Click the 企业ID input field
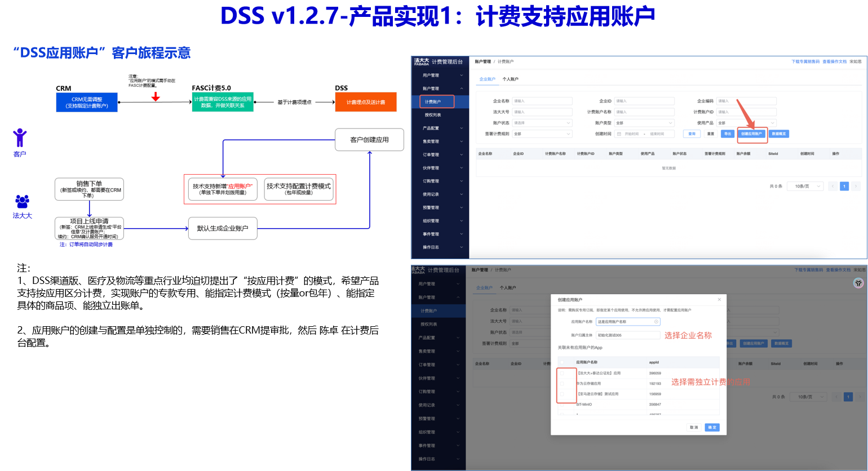The image size is (868, 471). [x=644, y=101]
